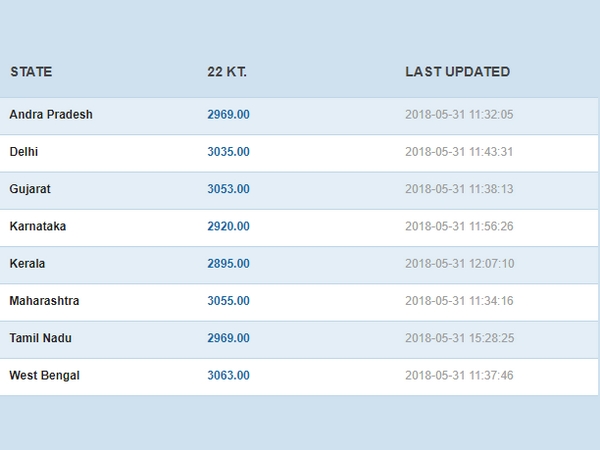Click the Karnataka state name
600x450 pixels.
point(38,227)
